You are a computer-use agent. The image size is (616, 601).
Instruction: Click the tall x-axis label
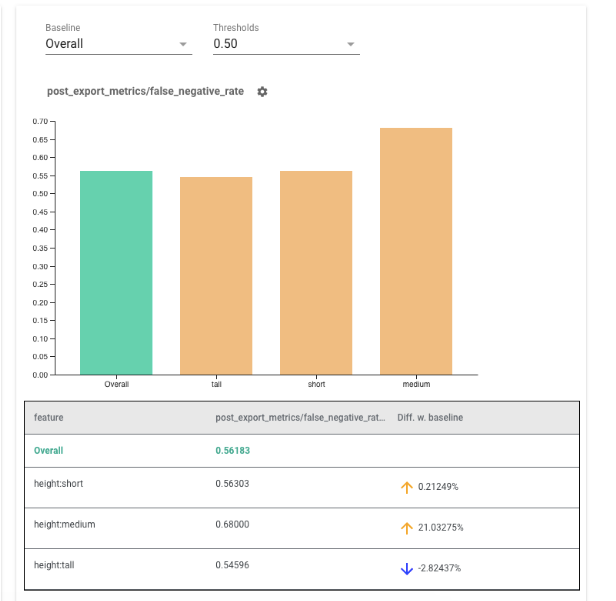click(216, 384)
